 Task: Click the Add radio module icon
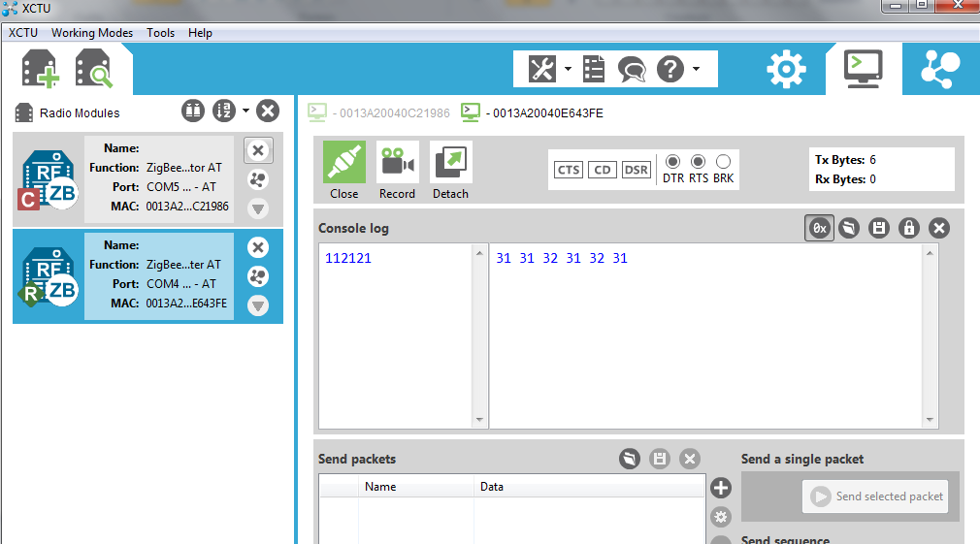[x=41, y=69]
